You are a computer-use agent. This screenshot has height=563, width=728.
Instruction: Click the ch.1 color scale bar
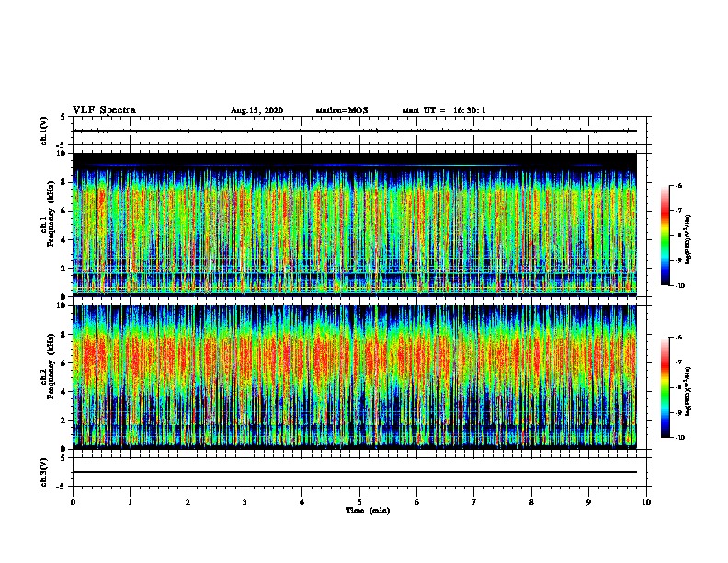pyautogui.click(x=665, y=236)
